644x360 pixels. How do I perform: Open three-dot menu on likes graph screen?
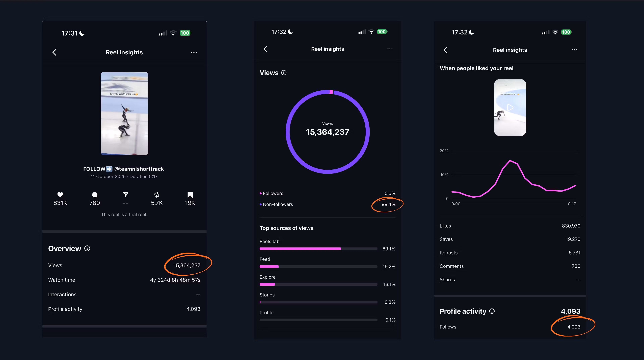pos(574,50)
